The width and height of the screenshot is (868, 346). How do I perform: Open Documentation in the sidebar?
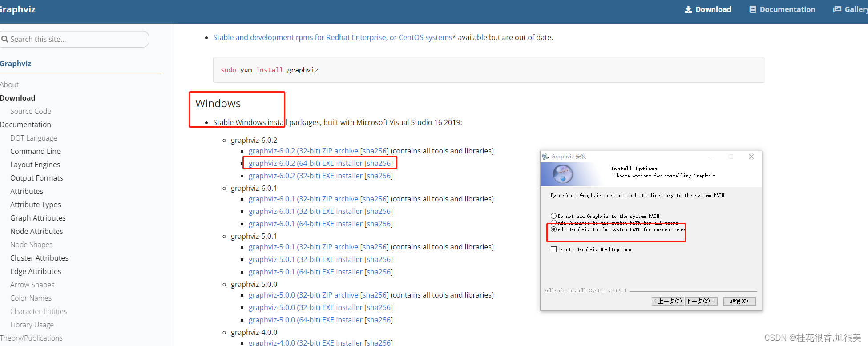[25, 125]
